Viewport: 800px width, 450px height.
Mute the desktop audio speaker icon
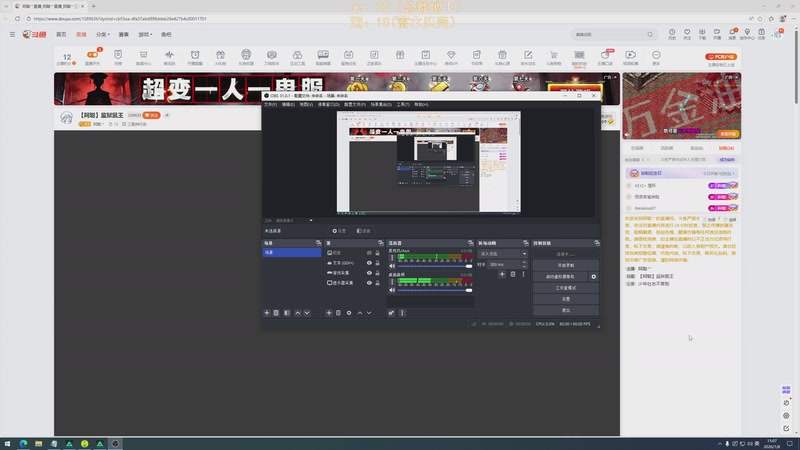(x=392, y=290)
